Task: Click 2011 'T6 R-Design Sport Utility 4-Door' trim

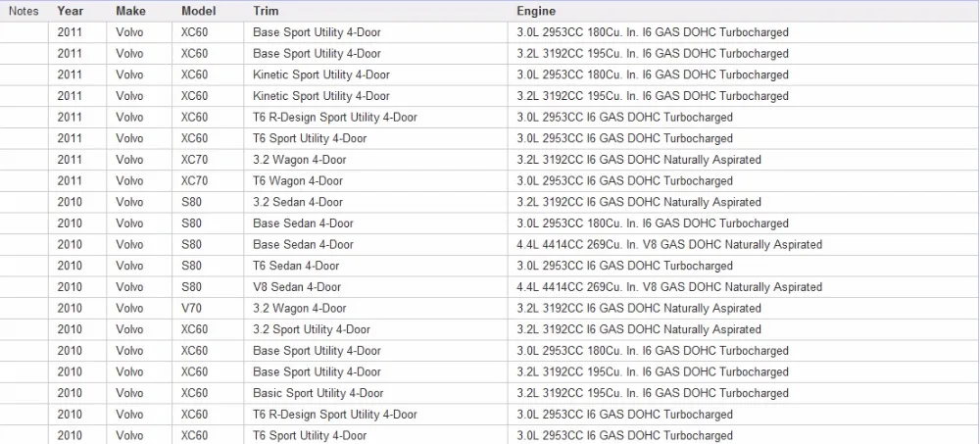Action: 375,117
